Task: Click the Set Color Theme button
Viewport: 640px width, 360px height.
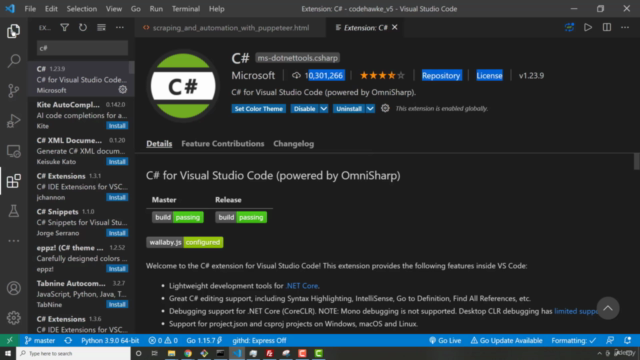Action: tap(258, 109)
